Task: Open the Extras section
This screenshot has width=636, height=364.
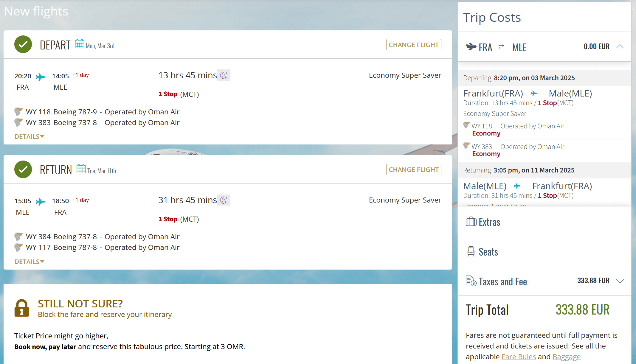Action: point(489,222)
